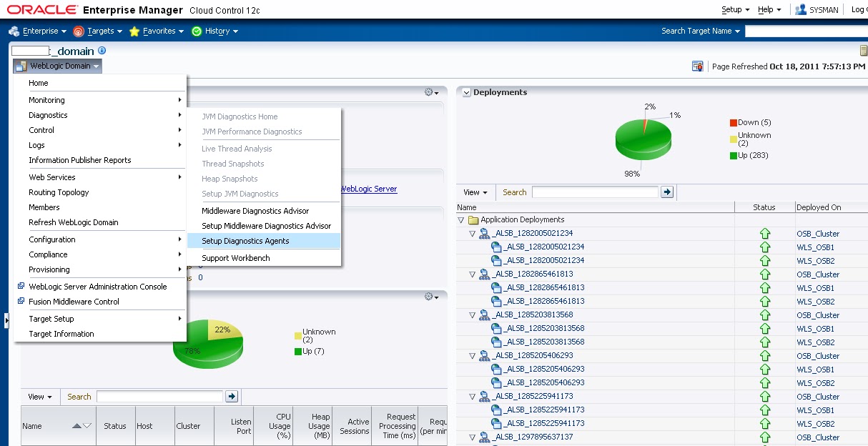
Task: Open the _ALSB_1285203813568 cluster deployment link
Action: click(532, 315)
